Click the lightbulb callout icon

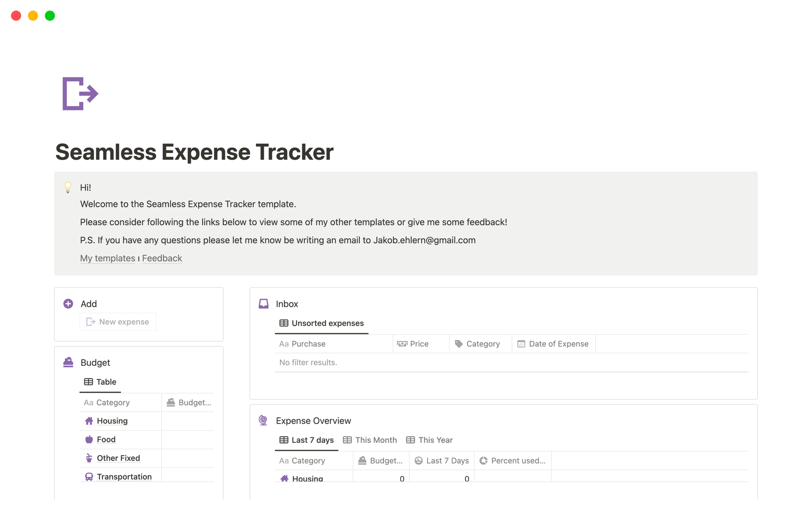68,187
